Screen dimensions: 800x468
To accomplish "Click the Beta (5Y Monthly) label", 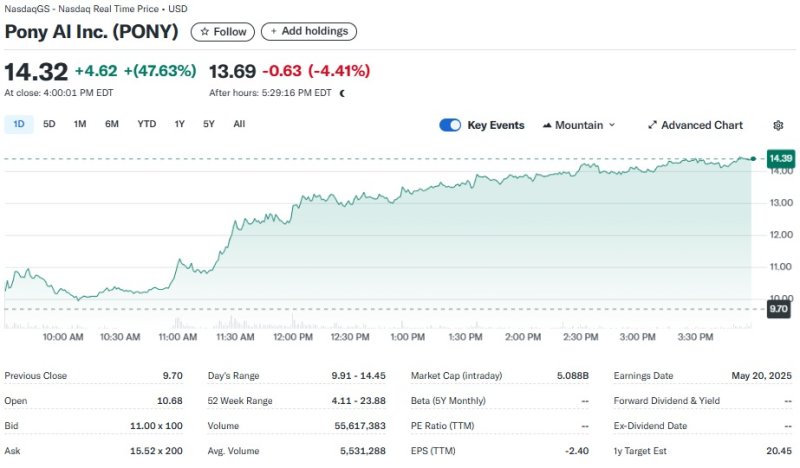I will pos(448,401).
